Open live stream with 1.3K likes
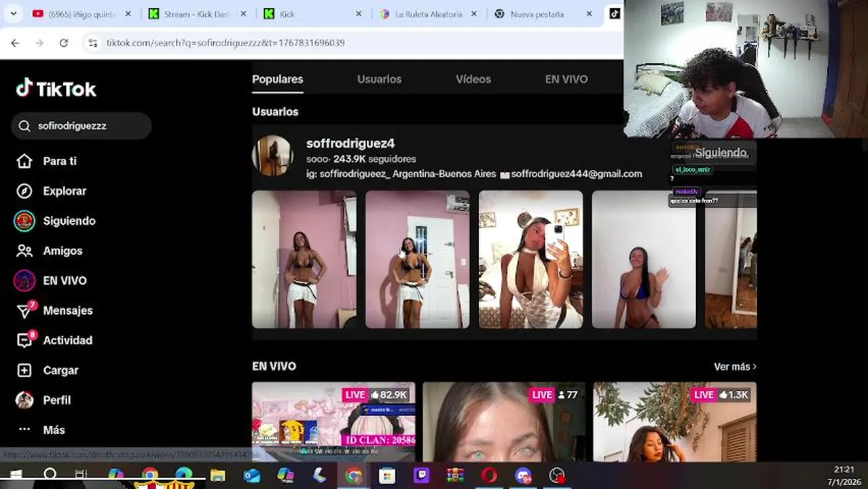 pyautogui.click(x=675, y=422)
